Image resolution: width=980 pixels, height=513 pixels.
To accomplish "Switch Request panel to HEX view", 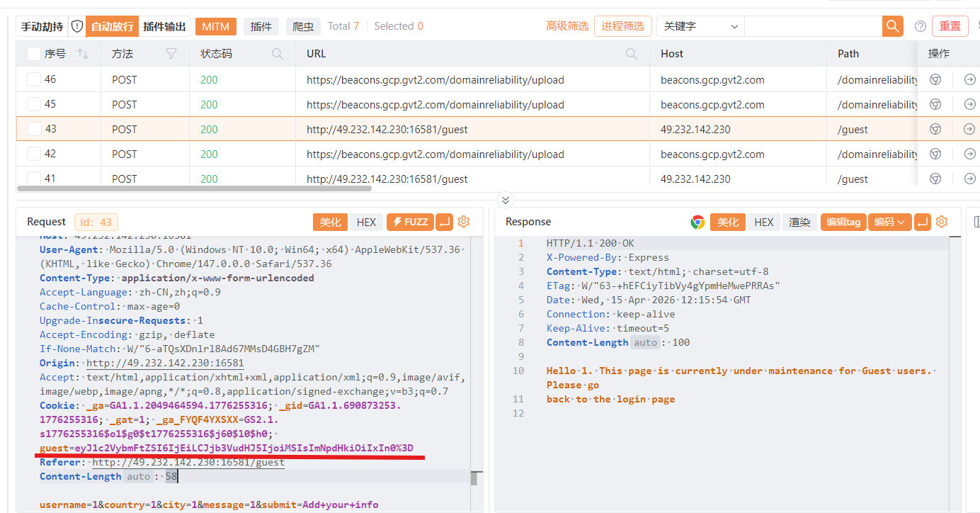I will click(366, 222).
